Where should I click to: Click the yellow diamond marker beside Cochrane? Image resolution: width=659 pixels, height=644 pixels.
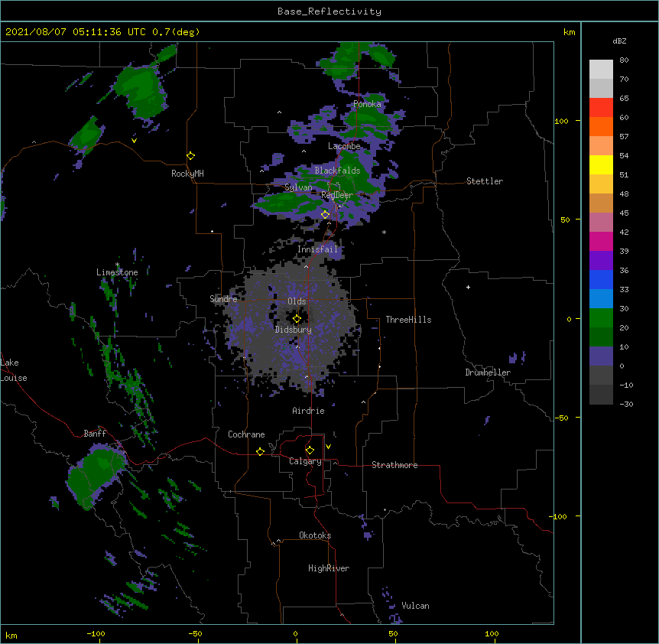click(x=260, y=451)
